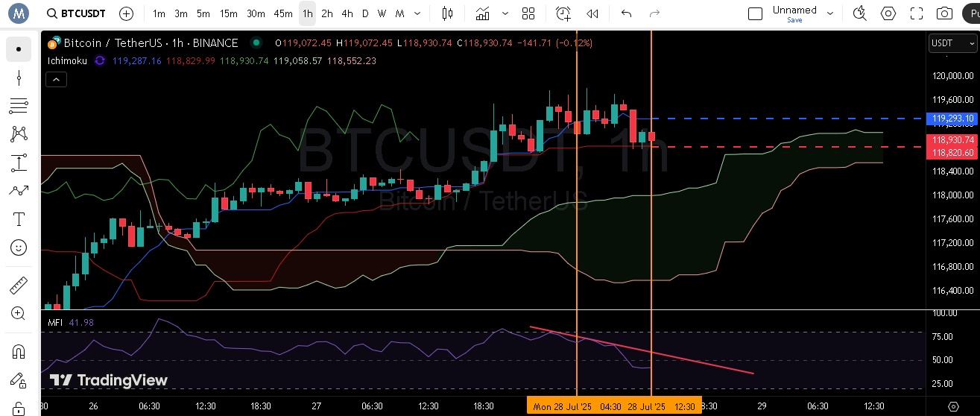980x416 pixels.
Task: Enter fullscreen mode
Action: tap(917, 13)
